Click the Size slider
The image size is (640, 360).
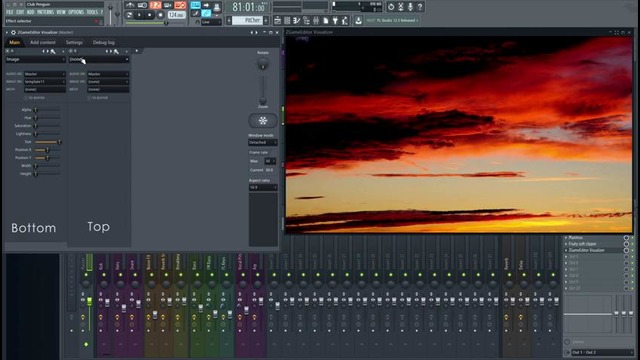47,142
